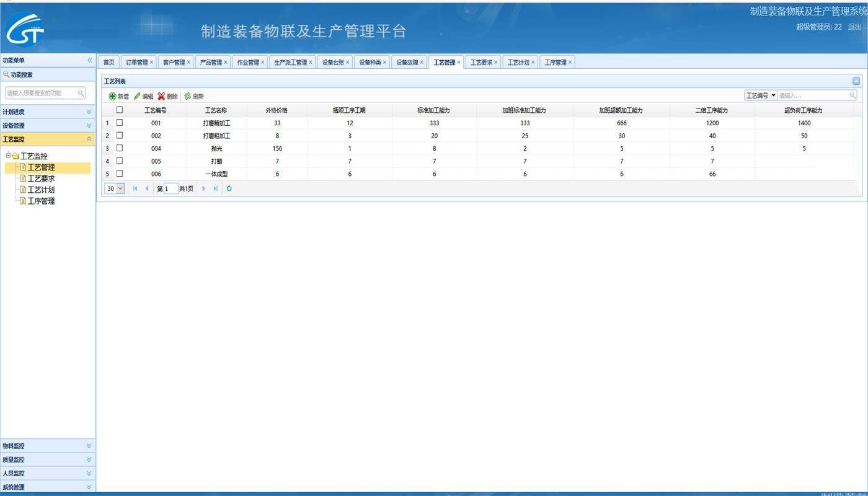This screenshot has width=868, height=496.
Task: Click the 刷新 refresh icon in toolbar
Action: click(187, 96)
